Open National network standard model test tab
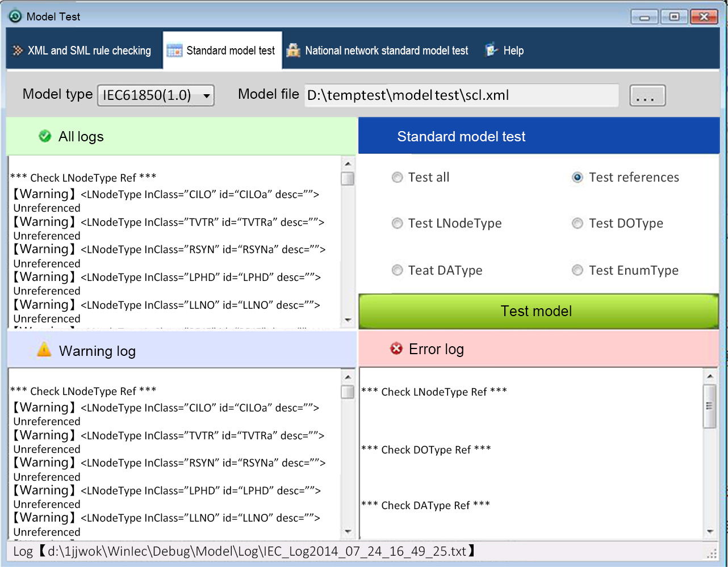 (386, 51)
